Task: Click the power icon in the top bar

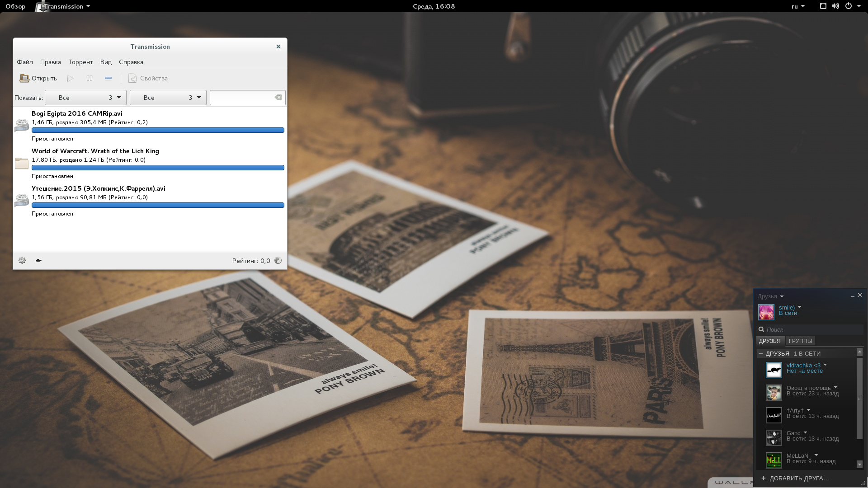Action: 848,6
